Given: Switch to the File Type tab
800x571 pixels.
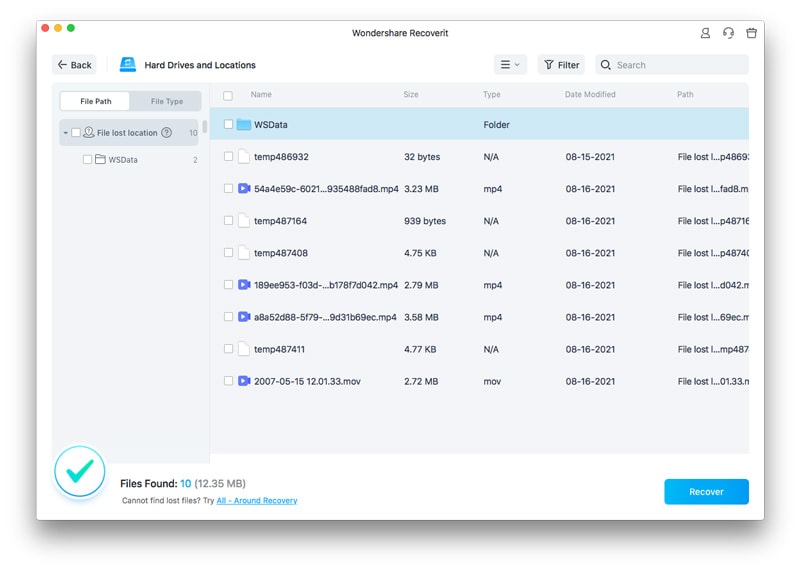Looking at the screenshot, I should click(x=167, y=101).
